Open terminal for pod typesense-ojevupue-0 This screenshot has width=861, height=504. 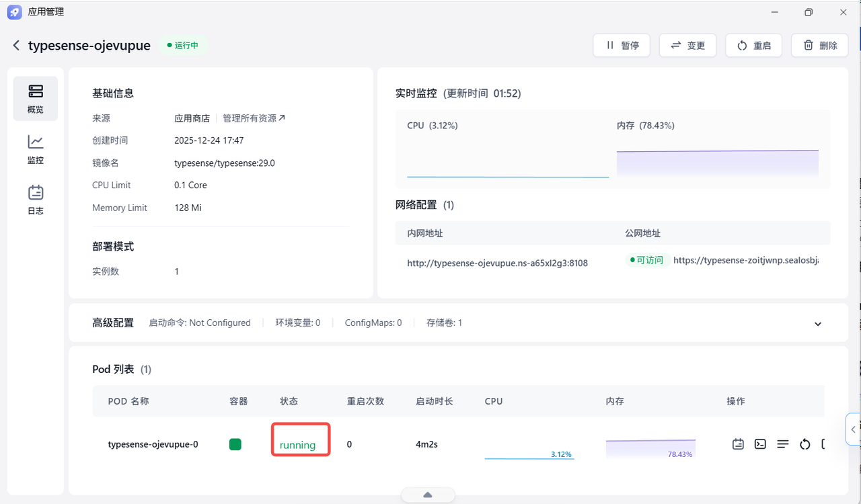760,444
